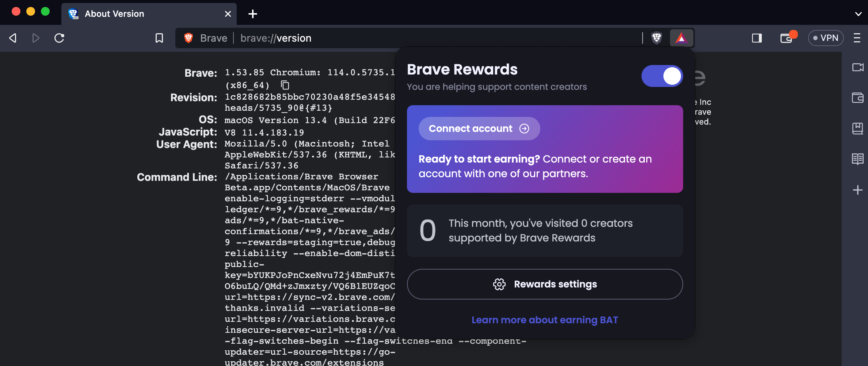The height and width of the screenshot is (366, 868).
Task: Toggle the sidebar panel icon in toolbar
Action: pos(757,38)
